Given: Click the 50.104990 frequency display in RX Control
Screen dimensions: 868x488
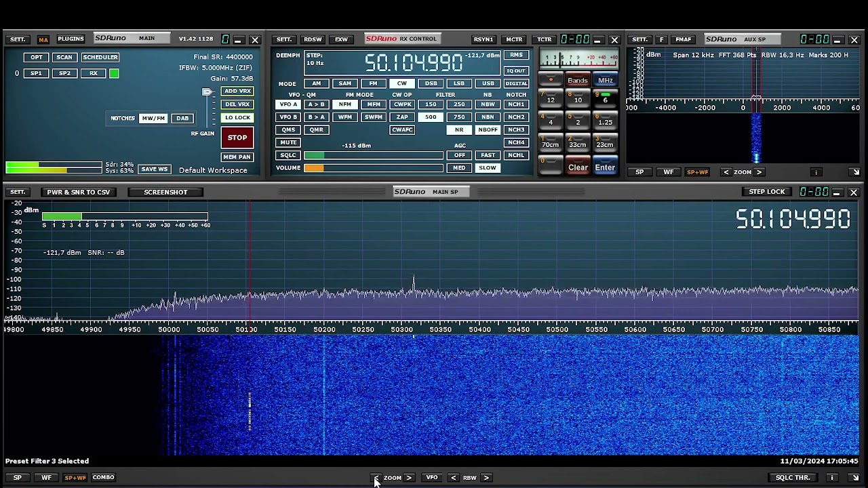Looking at the screenshot, I should [x=414, y=63].
